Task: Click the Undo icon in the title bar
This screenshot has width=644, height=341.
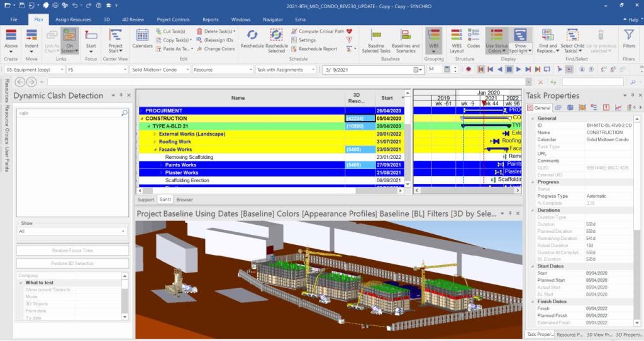Action: pos(75,6)
